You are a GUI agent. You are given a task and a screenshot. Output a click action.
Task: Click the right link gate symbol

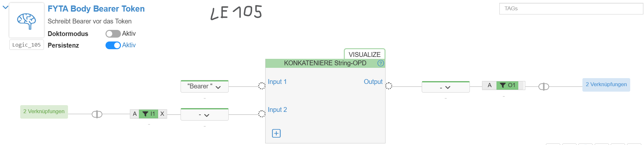pyautogui.click(x=544, y=86)
